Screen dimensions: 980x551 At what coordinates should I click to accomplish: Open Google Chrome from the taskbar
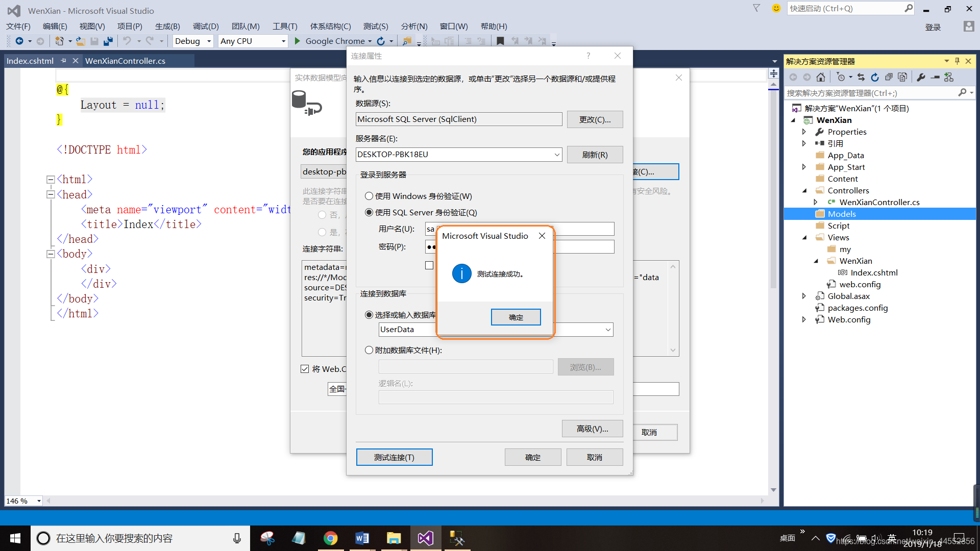pyautogui.click(x=331, y=538)
